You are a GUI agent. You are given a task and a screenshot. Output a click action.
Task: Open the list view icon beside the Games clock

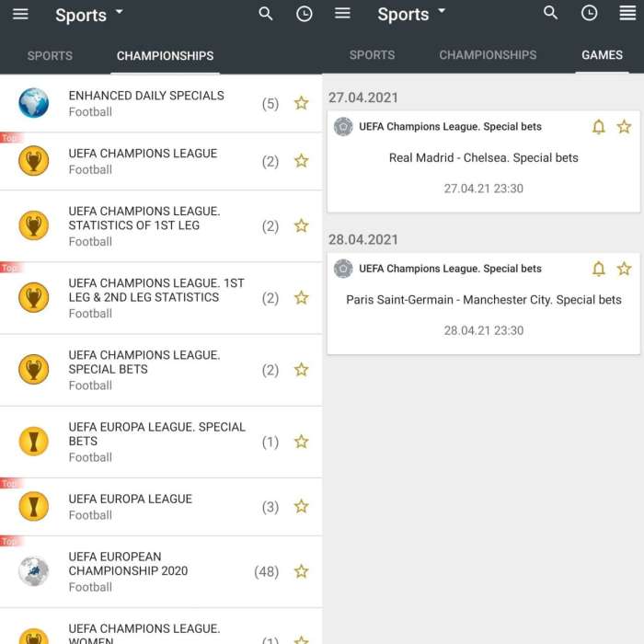[627, 13]
